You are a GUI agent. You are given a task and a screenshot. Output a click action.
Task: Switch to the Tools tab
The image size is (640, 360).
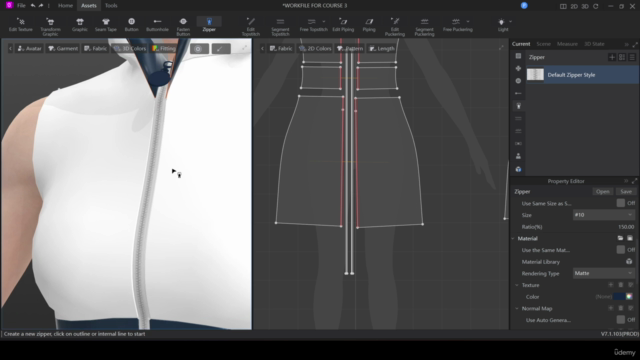pyautogui.click(x=111, y=6)
